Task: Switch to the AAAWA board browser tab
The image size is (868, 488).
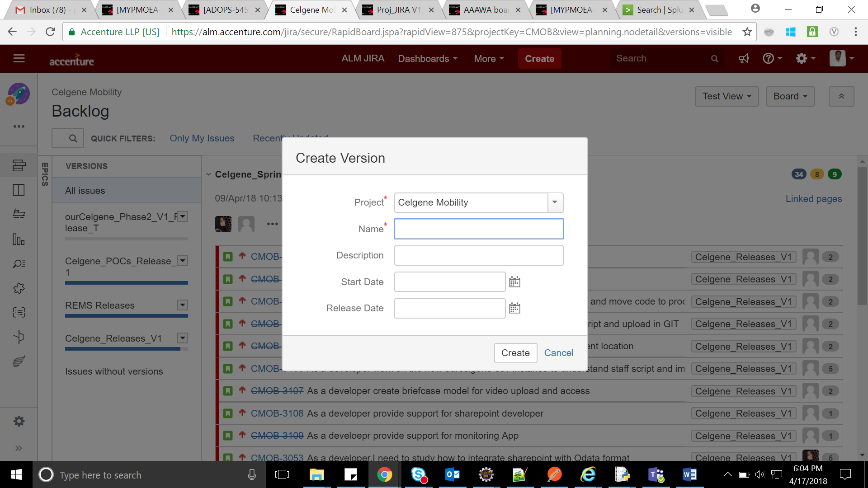Action: [485, 9]
